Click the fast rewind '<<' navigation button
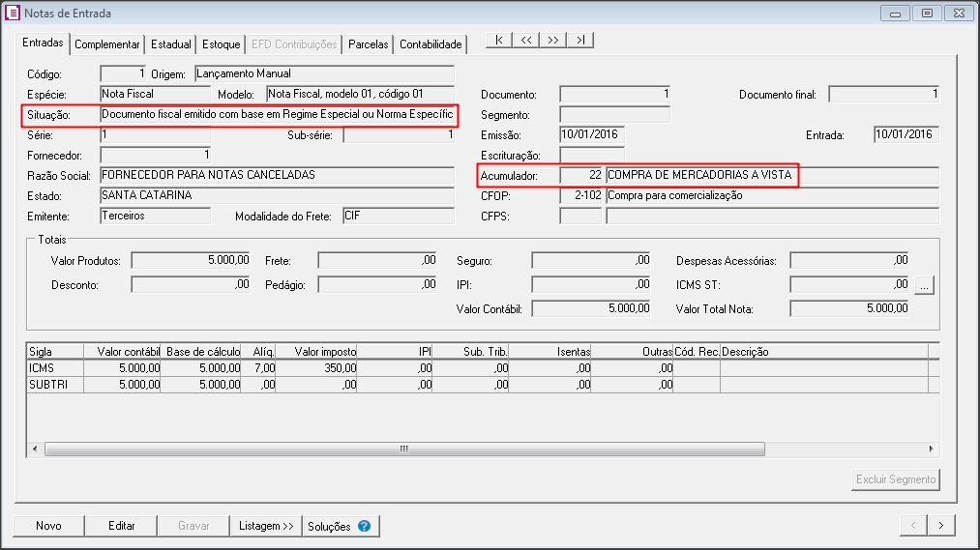The height and width of the screenshot is (550, 980). click(x=525, y=40)
